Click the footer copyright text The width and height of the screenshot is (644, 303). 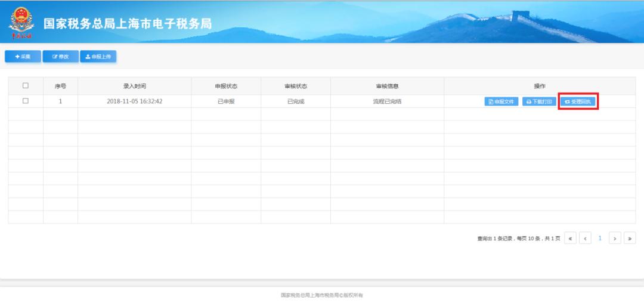point(322,295)
